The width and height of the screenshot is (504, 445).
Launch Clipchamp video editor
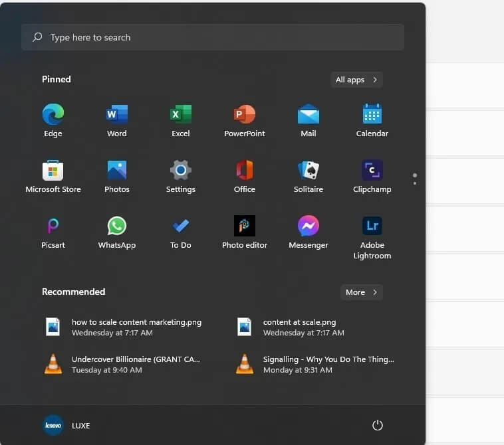(372, 176)
